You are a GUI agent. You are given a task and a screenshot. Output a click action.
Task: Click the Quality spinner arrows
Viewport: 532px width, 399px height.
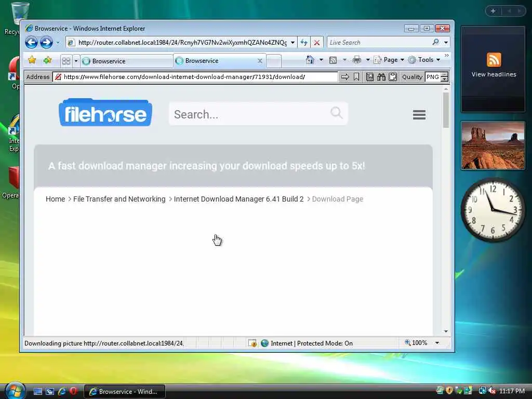click(x=445, y=77)
